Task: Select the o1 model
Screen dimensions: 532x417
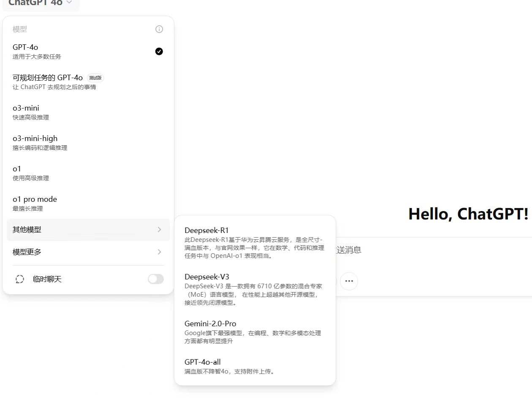Action: tap(88, 173)
